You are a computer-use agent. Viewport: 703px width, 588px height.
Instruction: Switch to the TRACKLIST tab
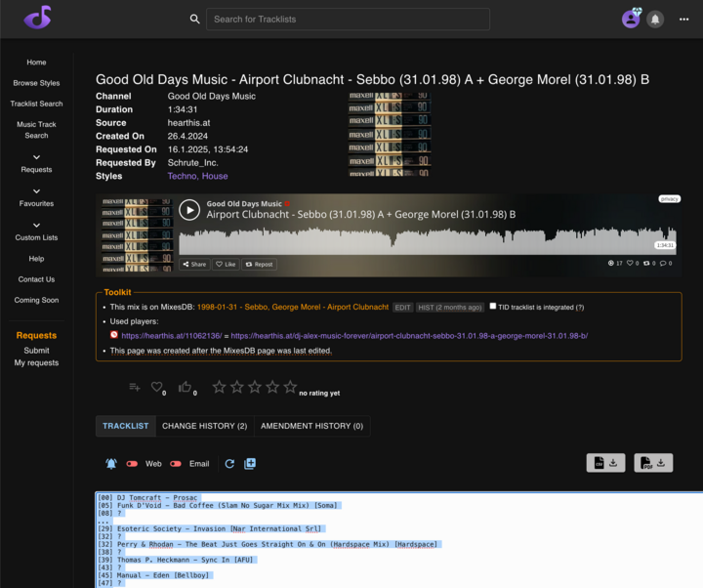[x=126, y=426]
